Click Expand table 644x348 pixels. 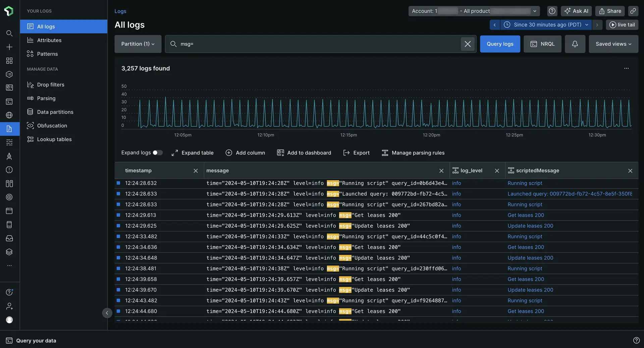point(193,153)
